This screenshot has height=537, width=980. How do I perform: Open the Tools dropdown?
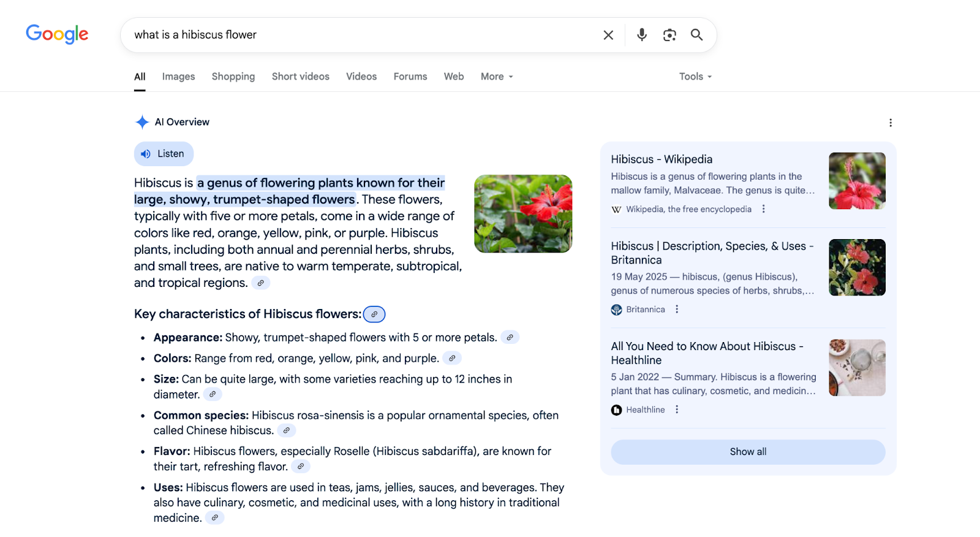pos(695,77)
